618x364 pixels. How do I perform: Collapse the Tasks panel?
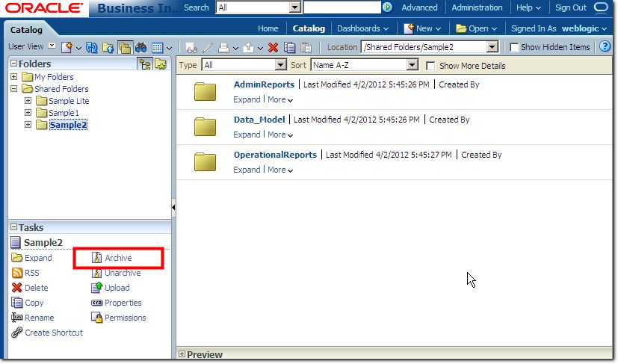pos(13,227)
